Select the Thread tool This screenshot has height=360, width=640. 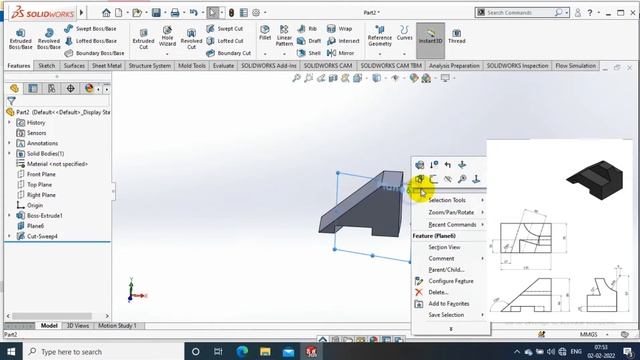click(x=457, y=36)
